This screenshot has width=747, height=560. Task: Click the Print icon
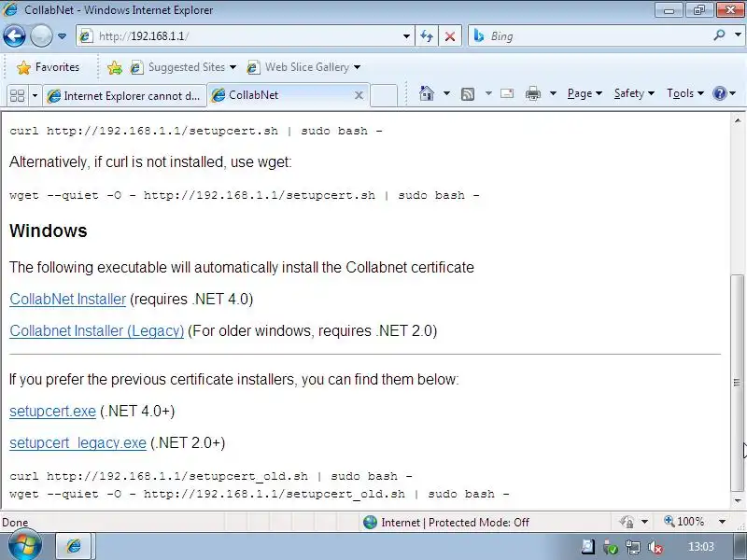(x=532, y=94)
